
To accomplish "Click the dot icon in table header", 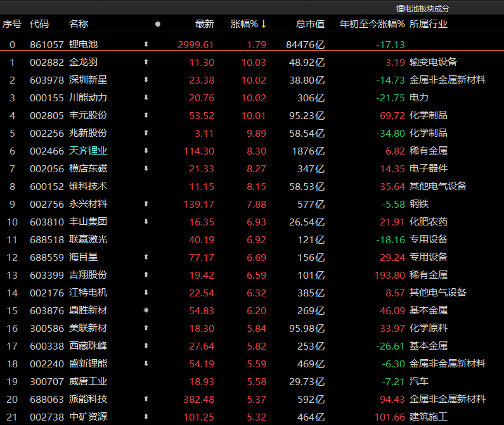I will 158,24.
